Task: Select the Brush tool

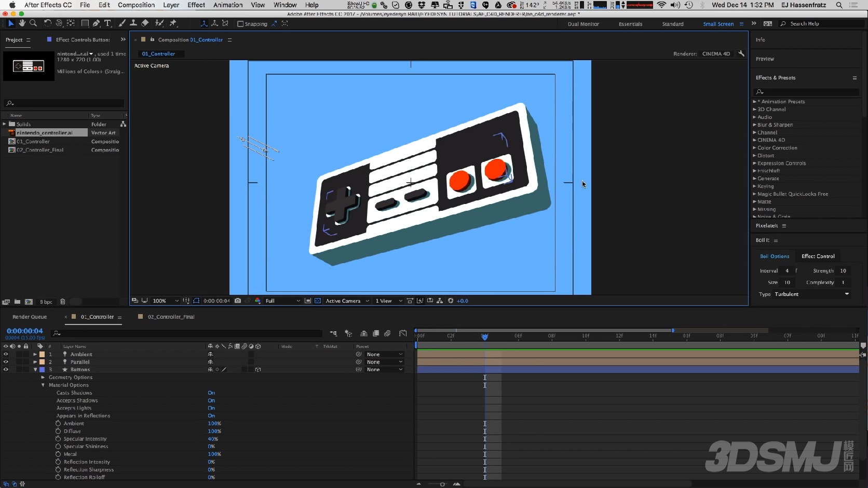Action: 122,23
